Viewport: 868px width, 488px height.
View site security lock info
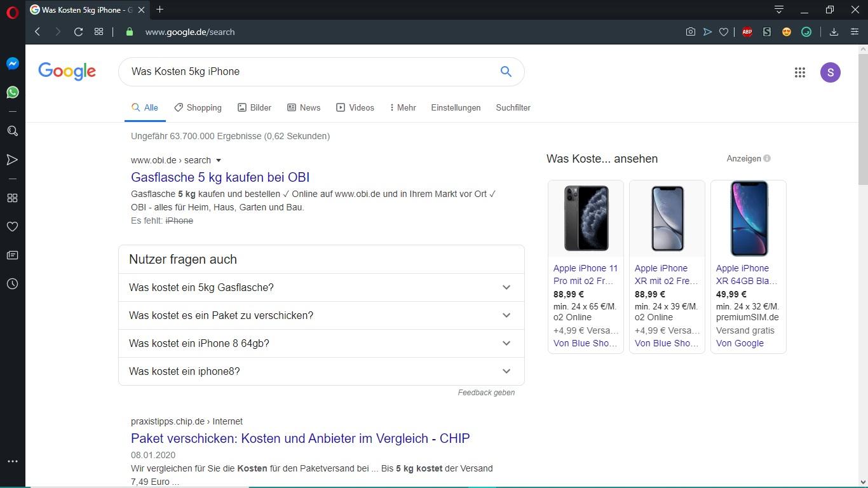click(x=130, y=32)
